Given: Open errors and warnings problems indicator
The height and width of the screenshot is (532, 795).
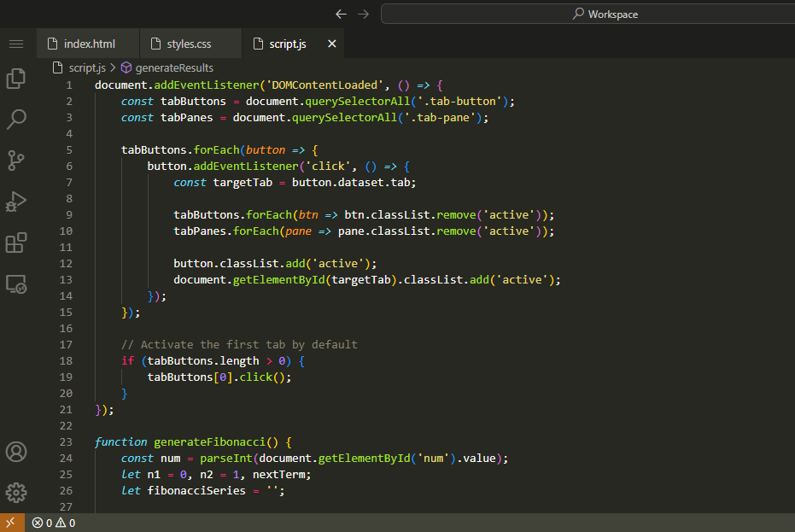Looking at the screenshot, I should 54,523.
